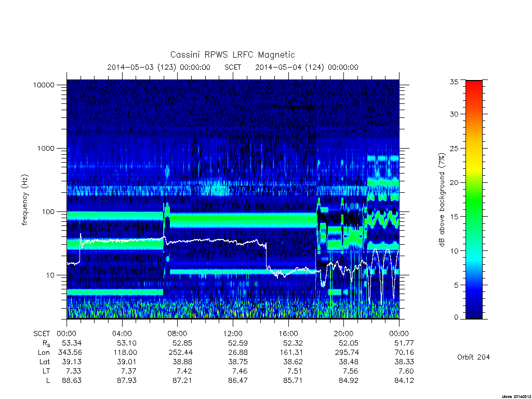Click the Rs value '52.85'
This screenshot has height=399, width=532.
click(x=182, y=343)
